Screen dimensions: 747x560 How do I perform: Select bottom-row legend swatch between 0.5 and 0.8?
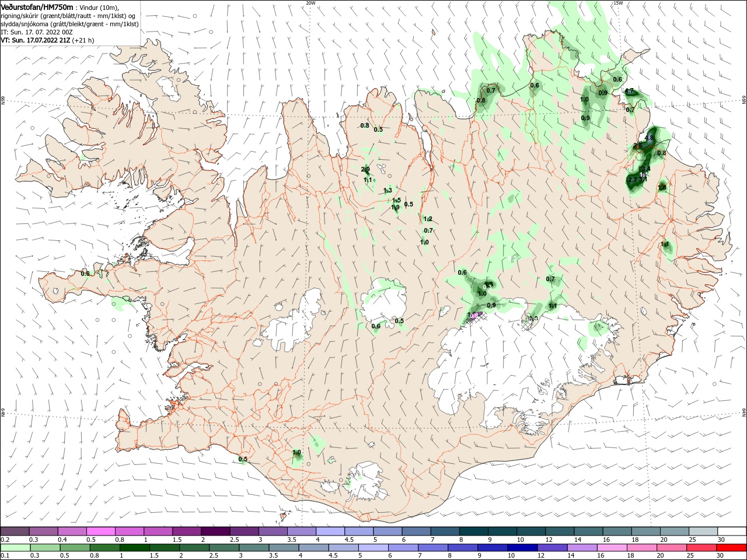click(x=75, y=548)
